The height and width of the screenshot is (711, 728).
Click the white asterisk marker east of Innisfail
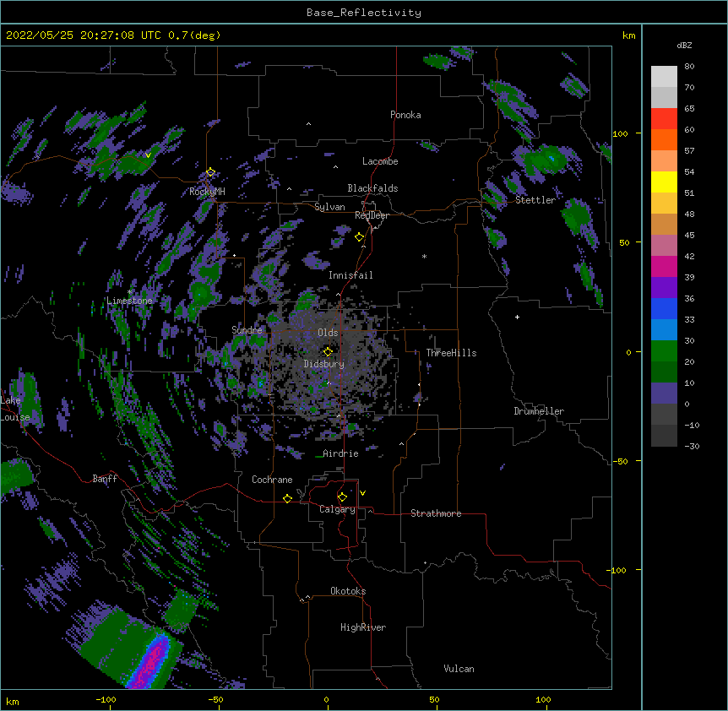(424, 256)
